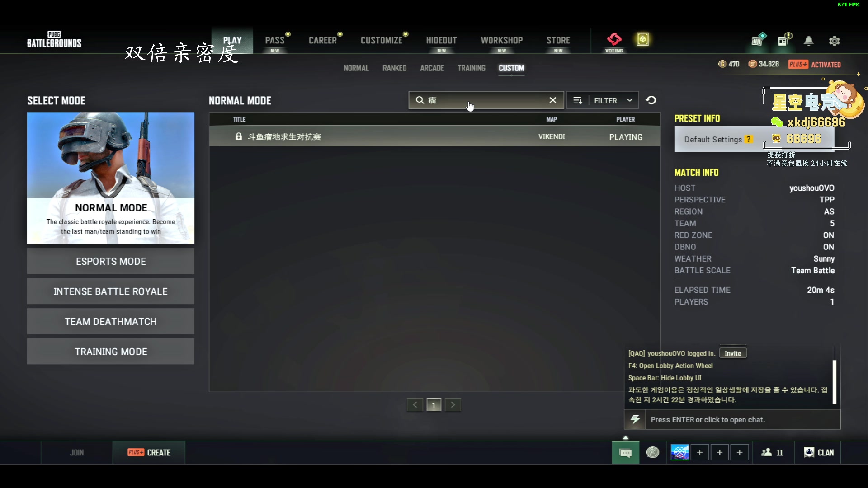Click the TITLE column header

tap(239, 119)
